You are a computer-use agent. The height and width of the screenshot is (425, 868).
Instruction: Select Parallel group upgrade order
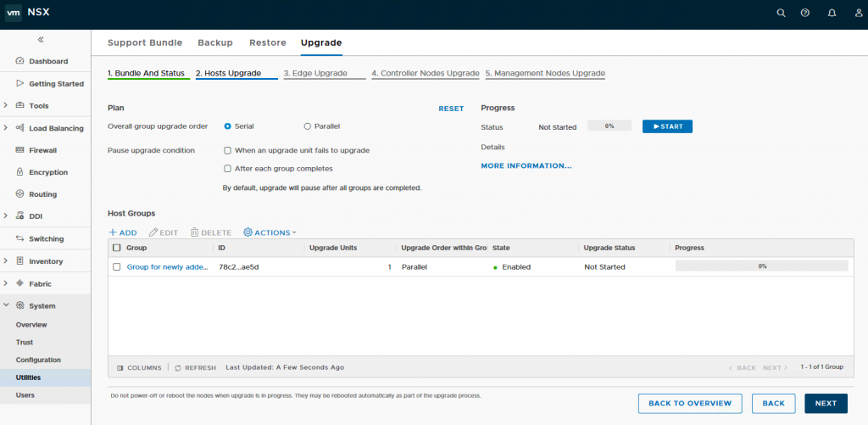coord(307,126)
